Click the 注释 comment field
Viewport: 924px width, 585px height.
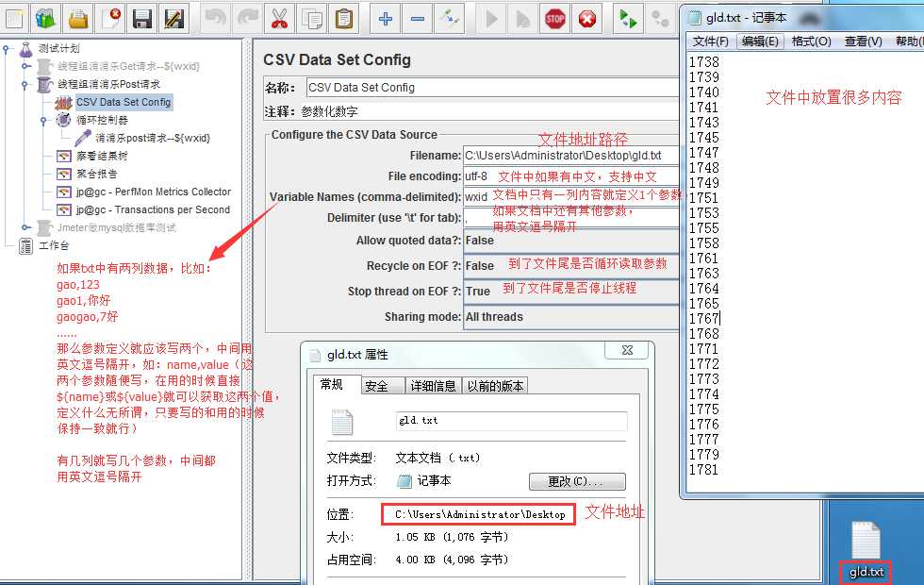click(489, 111)
